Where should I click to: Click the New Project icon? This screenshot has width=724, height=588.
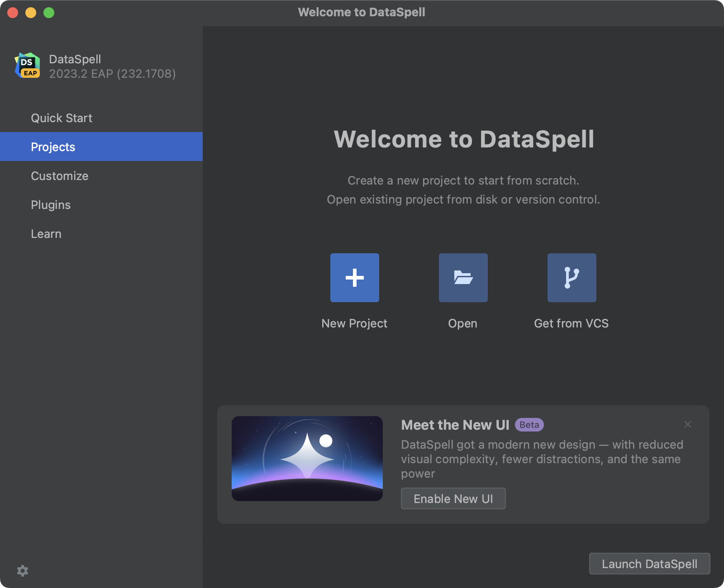click(354, 278)
